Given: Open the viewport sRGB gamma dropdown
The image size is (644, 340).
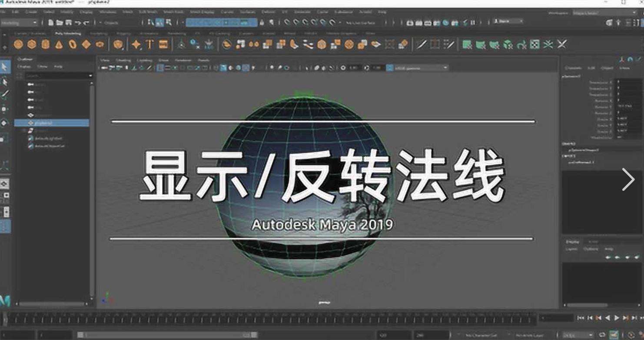Looking at the screenshot, I should (x=420, y=68).
